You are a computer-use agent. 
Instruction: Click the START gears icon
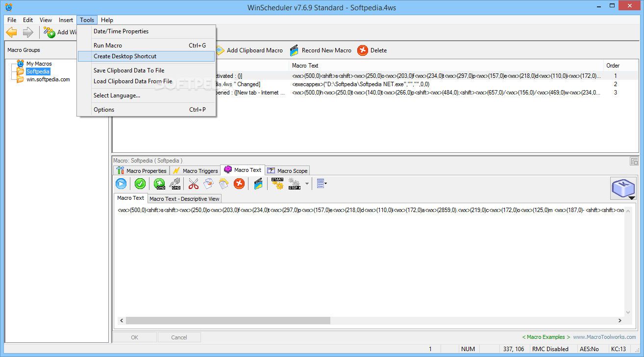point(277,184)
